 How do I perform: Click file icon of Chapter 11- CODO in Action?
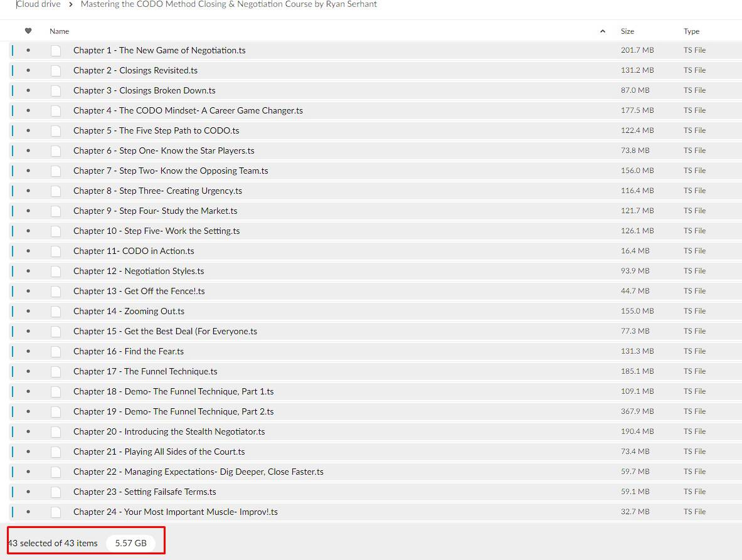(56, 251)
